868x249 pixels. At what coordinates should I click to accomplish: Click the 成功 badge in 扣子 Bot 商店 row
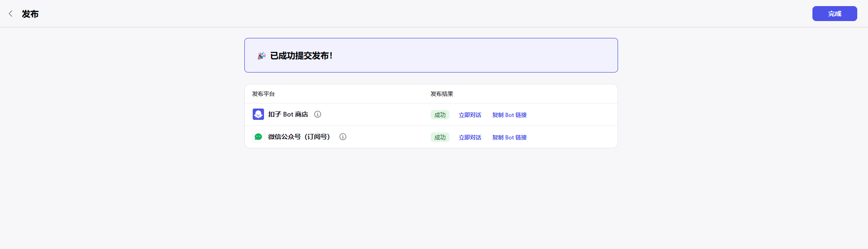pos(440,115)
